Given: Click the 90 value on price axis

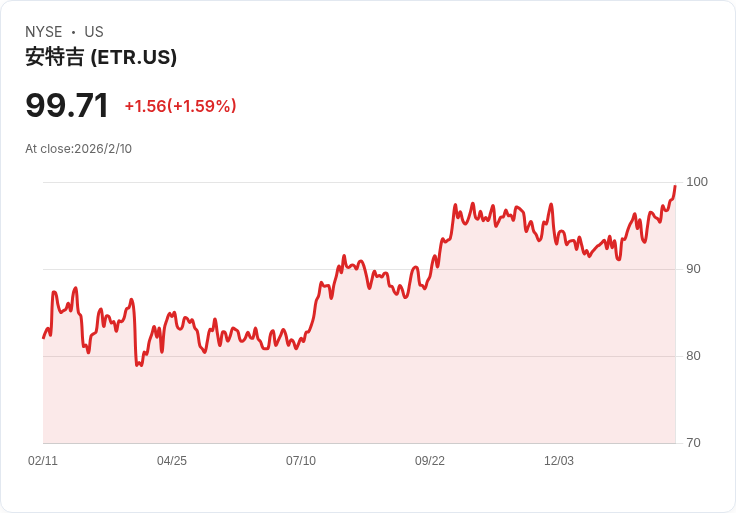Looking at the screenshot, I should [693, 269].
